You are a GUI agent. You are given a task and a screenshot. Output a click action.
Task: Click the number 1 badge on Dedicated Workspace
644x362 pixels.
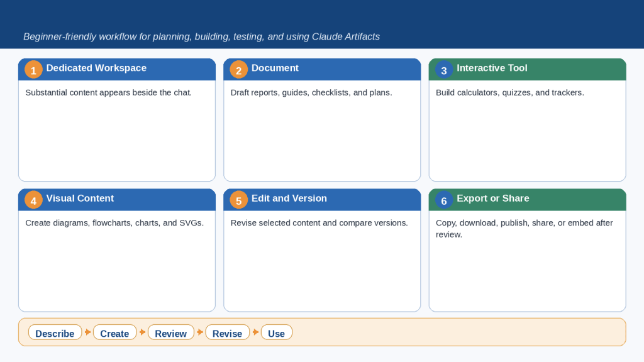point(33,70)
